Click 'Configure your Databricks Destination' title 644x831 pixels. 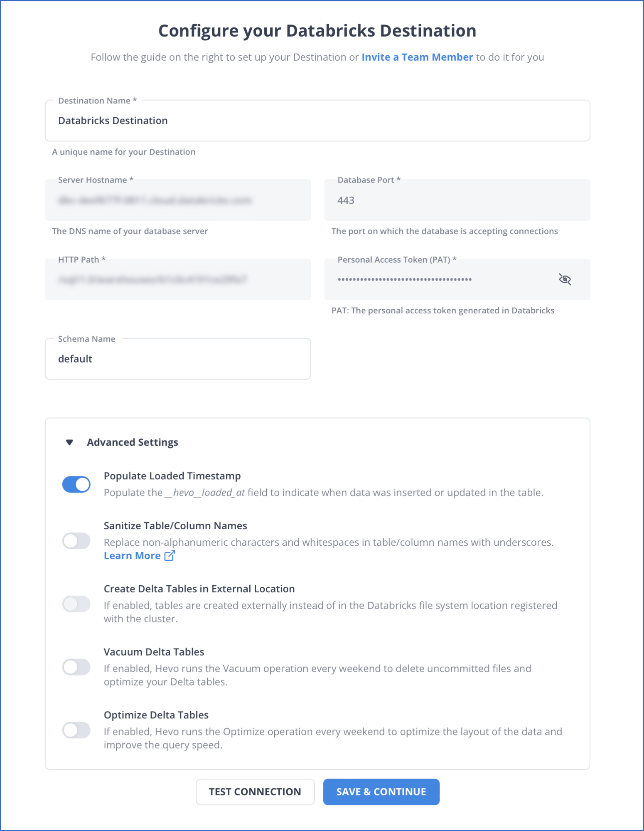pos(317,31)
